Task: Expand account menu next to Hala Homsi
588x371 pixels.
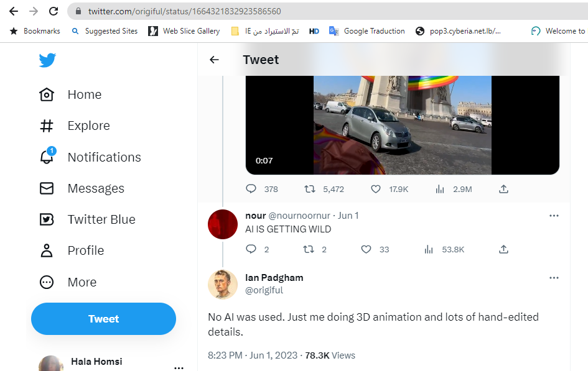Action: (x=179, y=367)
